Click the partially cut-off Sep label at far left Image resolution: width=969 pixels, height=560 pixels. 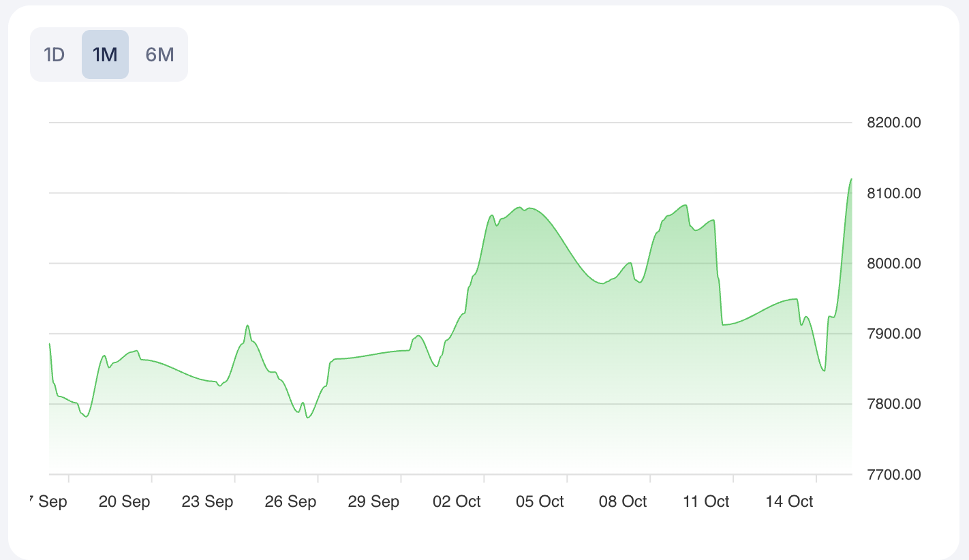point(49,502)
